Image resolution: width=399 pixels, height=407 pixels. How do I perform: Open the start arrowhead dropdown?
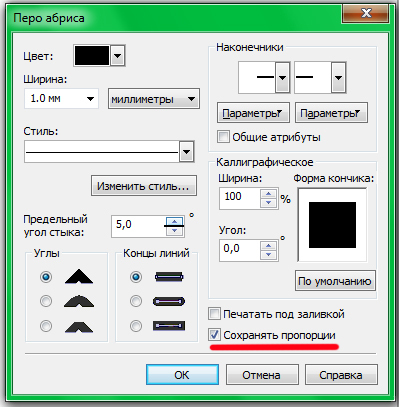(282, 78)
